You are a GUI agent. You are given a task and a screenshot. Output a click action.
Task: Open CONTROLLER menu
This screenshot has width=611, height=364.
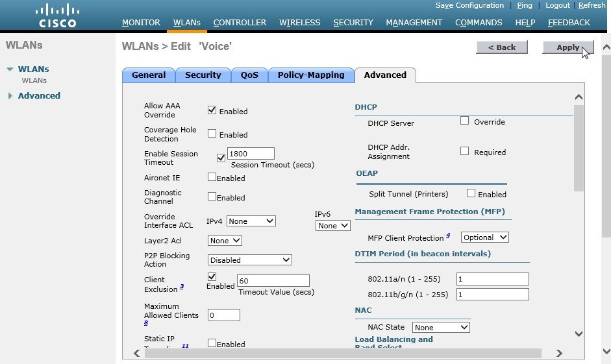240,23
